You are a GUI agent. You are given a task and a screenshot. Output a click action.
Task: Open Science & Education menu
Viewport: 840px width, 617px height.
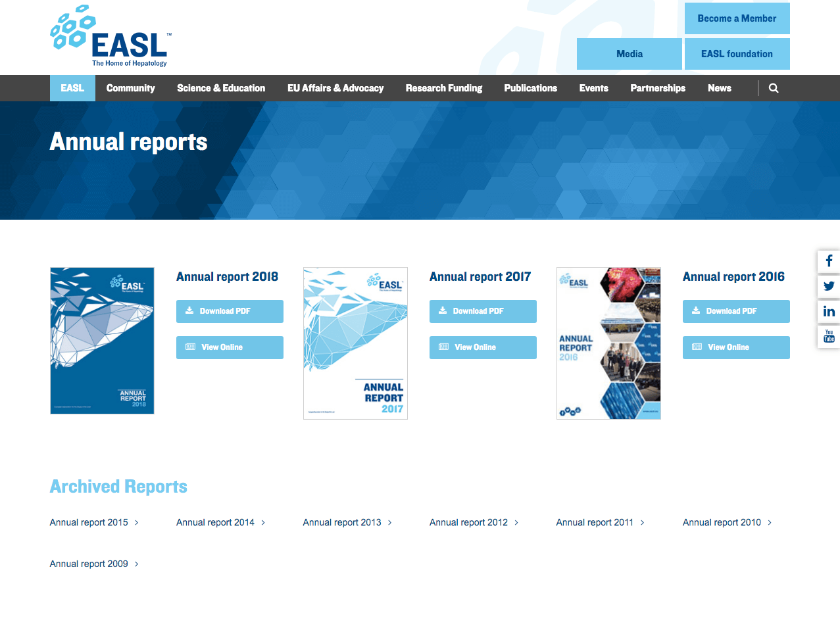(221, 88)
